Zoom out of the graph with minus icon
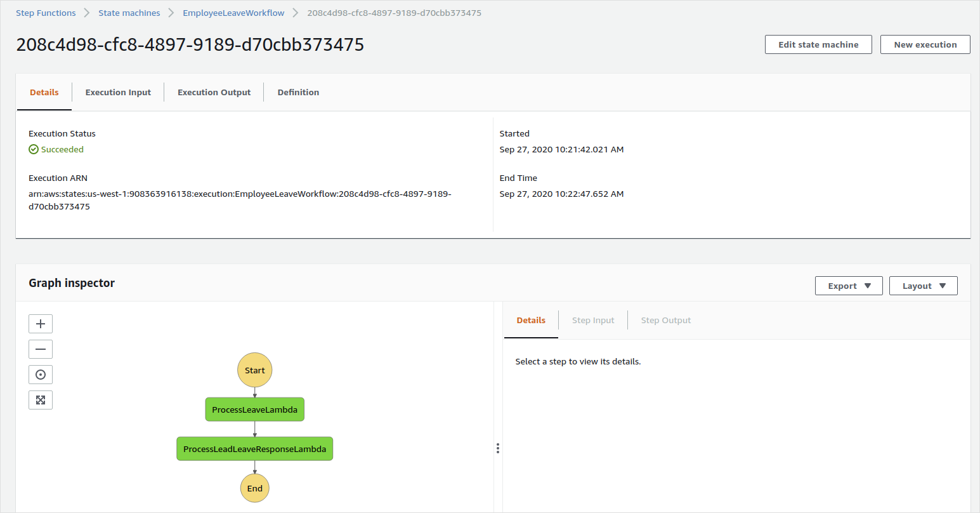This screenshot has width=980, height=513. coord(40,349)
